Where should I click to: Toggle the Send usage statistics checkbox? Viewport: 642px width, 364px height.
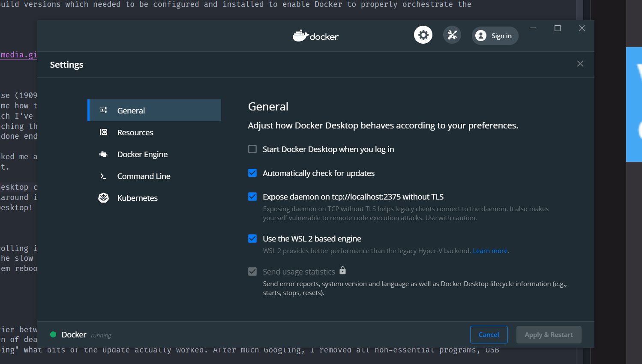252,272
